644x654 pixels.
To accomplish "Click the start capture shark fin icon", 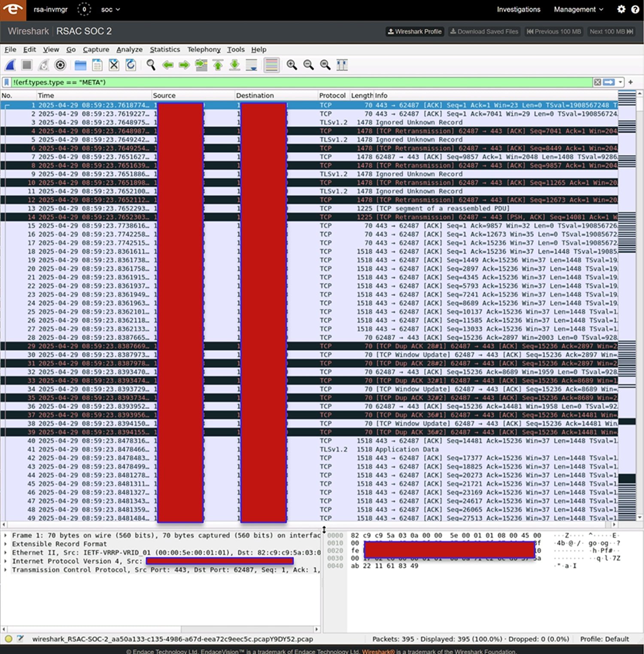I will [10, 65].
